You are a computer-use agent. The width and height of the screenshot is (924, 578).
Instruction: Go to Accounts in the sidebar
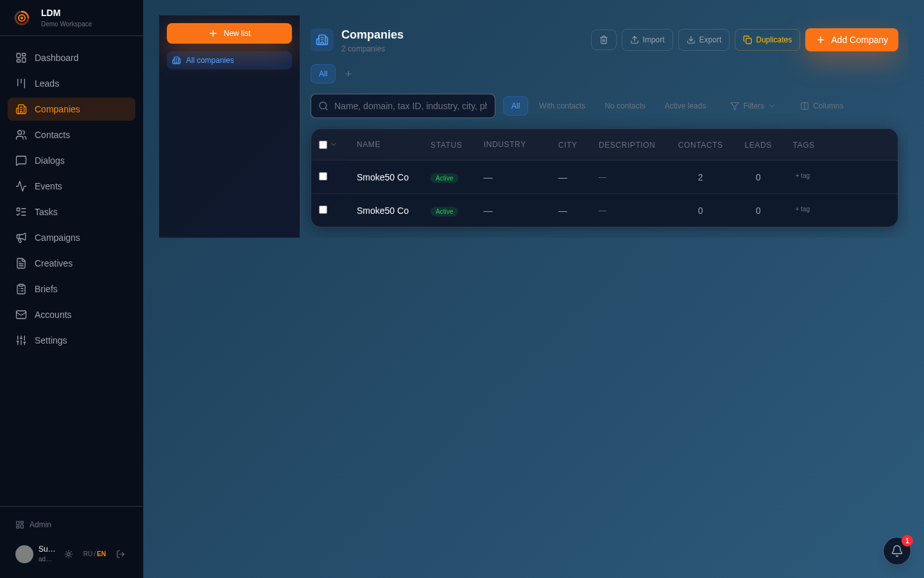click(x=71, y=315)
